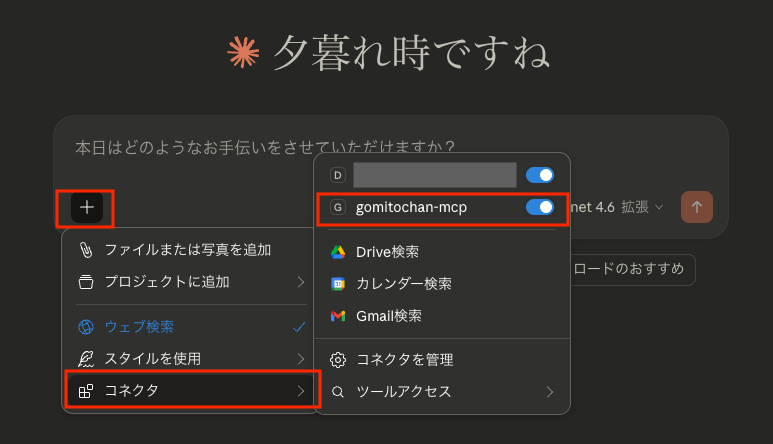Click the globe web search icon
Screen dimensions: 773x444
pyautogui.click(x=86, y=327)
